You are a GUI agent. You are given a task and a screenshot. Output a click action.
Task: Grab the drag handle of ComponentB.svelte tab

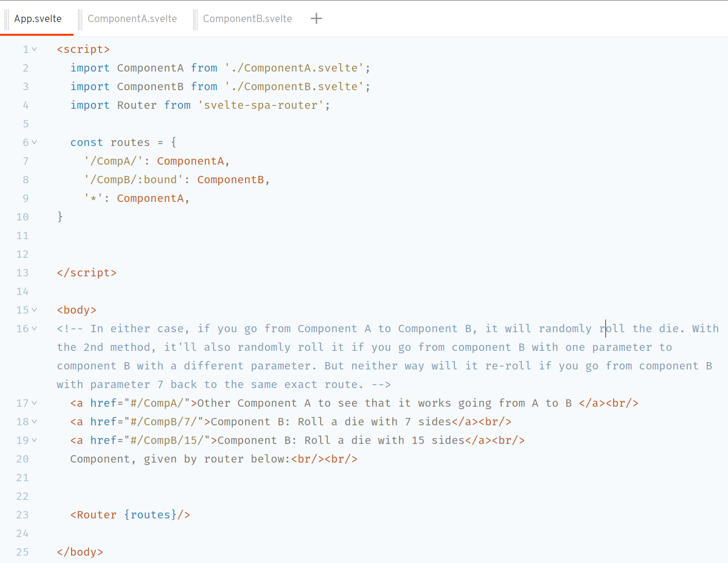pos(196,19)
